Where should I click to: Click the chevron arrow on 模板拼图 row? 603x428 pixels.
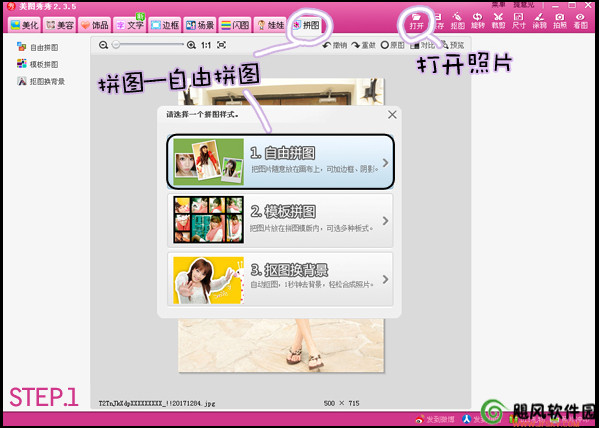[385, 221]
